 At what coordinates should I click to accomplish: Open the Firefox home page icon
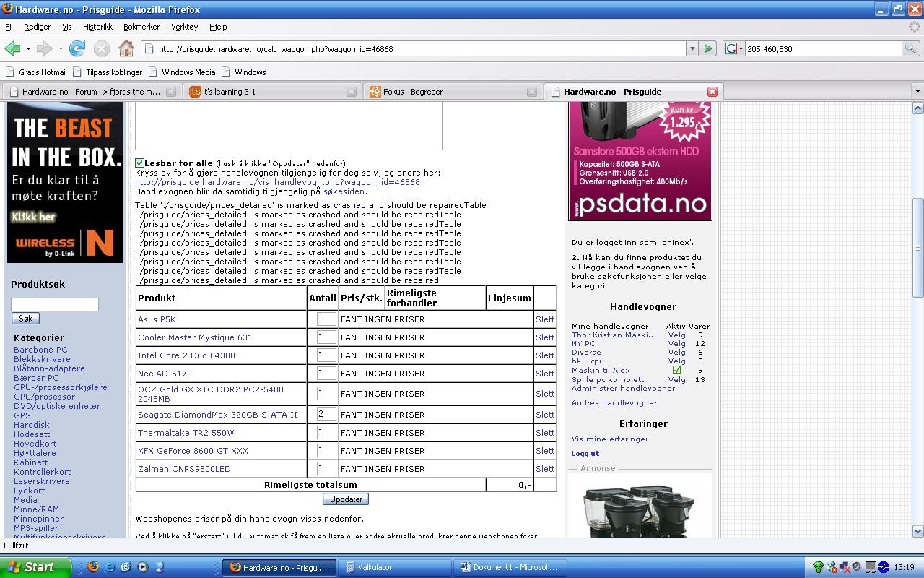tap(126, 48)
